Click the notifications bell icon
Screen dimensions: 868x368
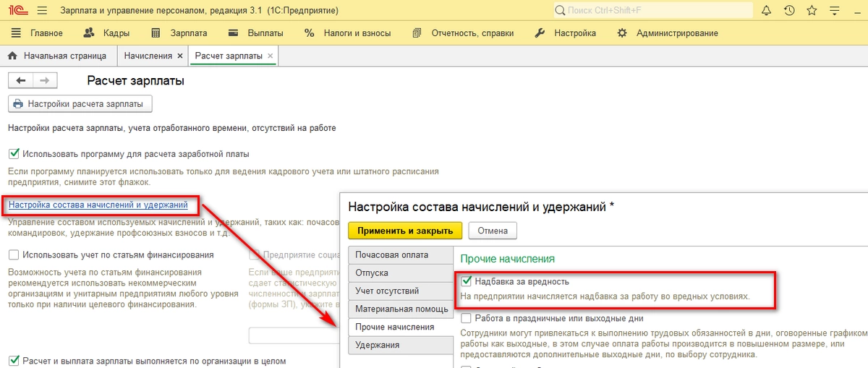767,11
